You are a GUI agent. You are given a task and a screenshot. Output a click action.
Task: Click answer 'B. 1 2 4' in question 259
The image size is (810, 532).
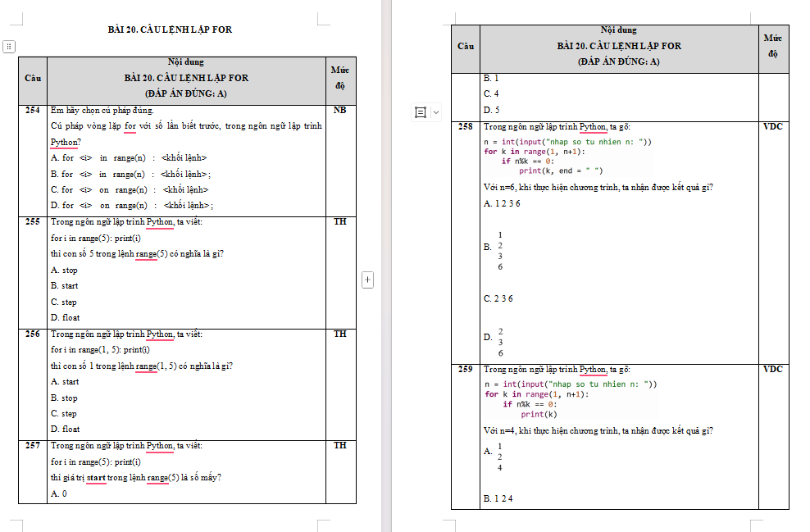click(x=498, y=498)
